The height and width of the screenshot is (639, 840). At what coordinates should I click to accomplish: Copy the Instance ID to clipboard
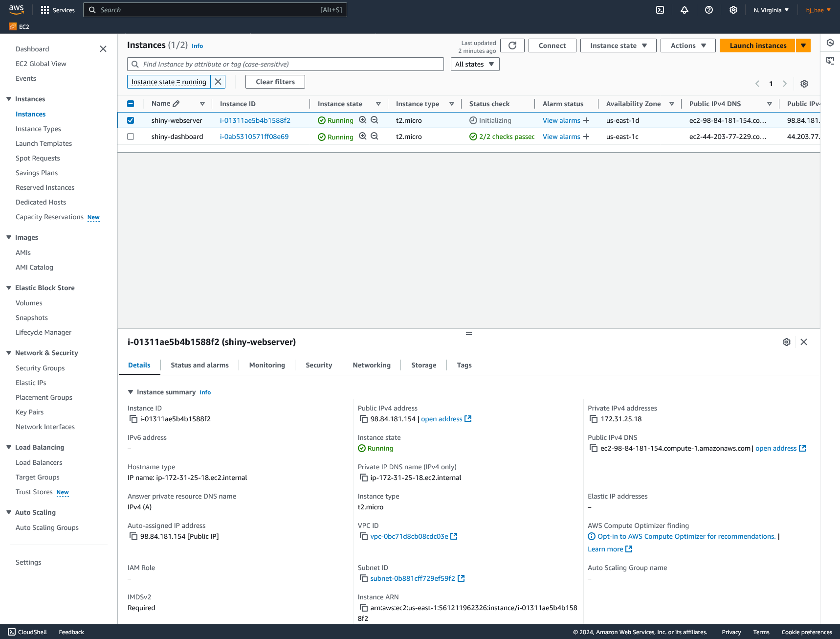(x=133, y=419)
